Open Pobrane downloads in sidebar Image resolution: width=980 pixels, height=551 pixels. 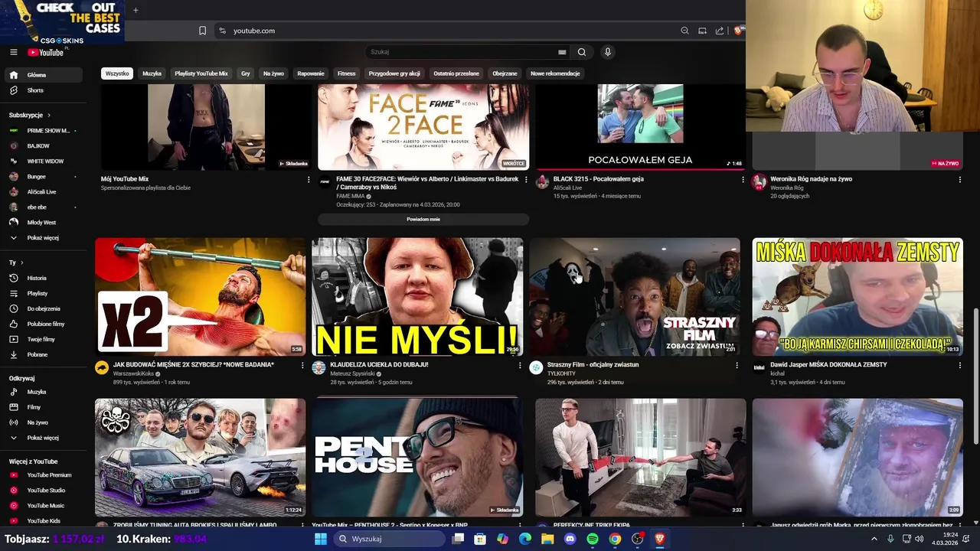43,354
